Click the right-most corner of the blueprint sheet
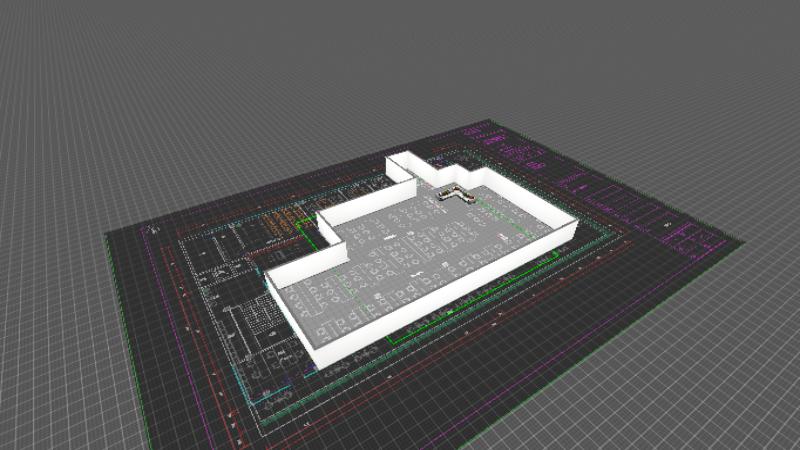This screenshot has height=450, width=800. click(744, 240)
